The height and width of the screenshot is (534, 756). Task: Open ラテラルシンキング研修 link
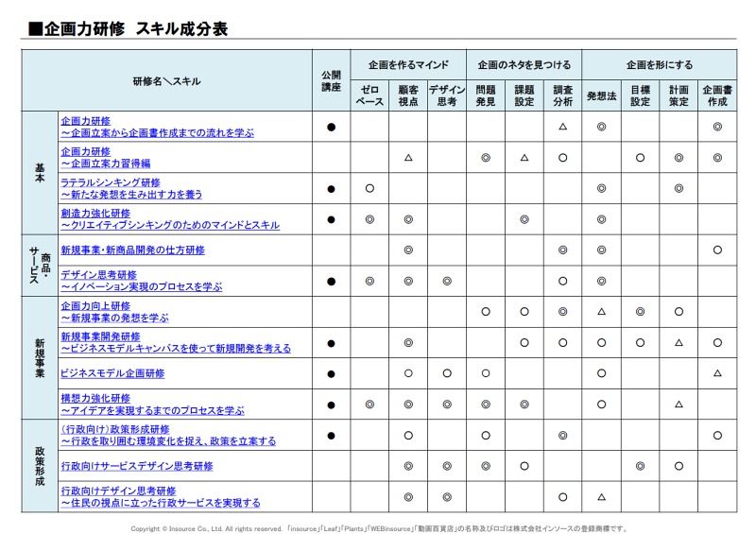[131, 189]
